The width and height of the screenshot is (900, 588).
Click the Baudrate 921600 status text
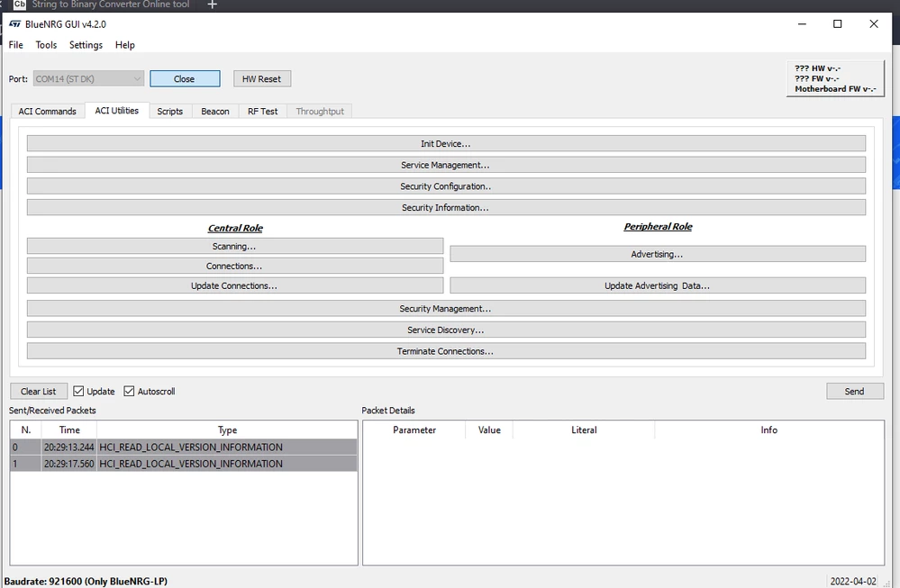click(86, 581)
